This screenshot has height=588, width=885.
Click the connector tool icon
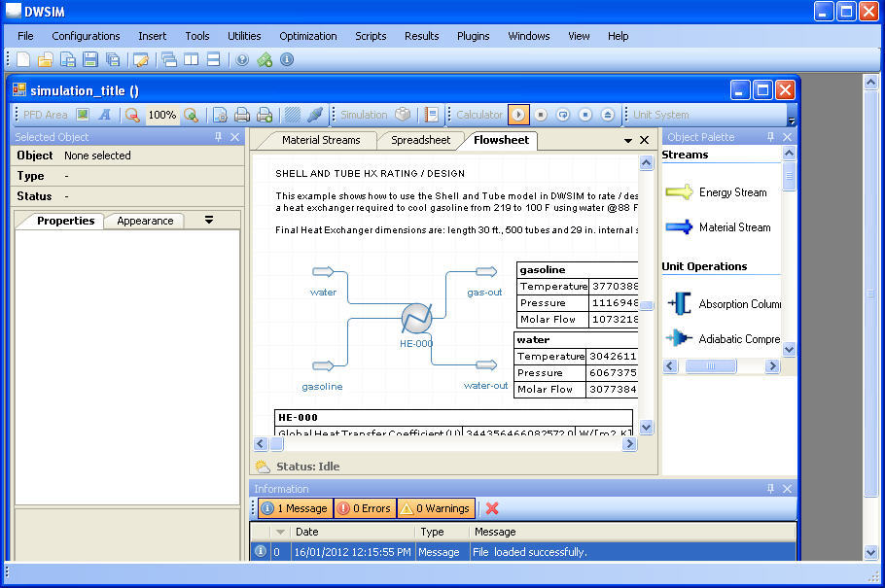click(315, 115)
